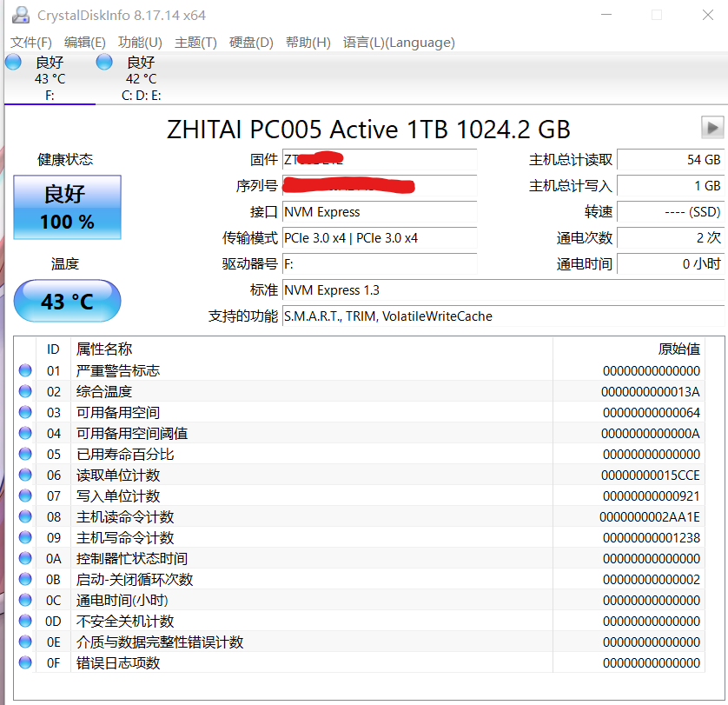The width and height of the screenshot is (728, 705).
Task: Click the 良好 100 % health status button
Action: (67, 207)
